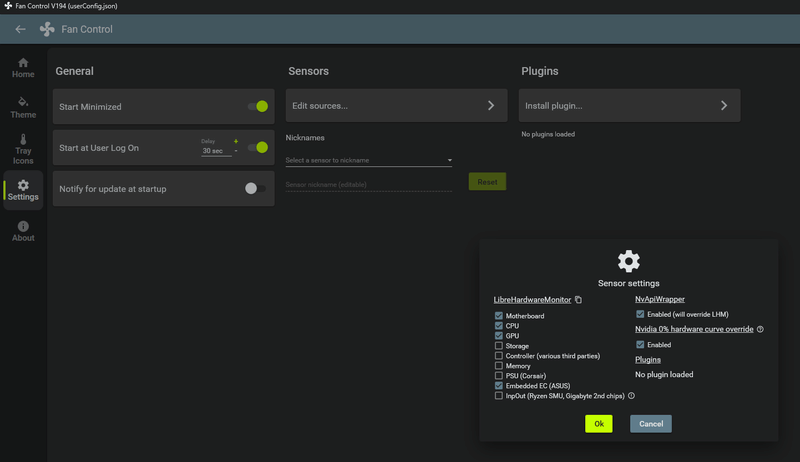The width and height of the screenshot is (800, 462).
Task: Cancel the Sensor settings dialog
Action: [x=650, y=423]
